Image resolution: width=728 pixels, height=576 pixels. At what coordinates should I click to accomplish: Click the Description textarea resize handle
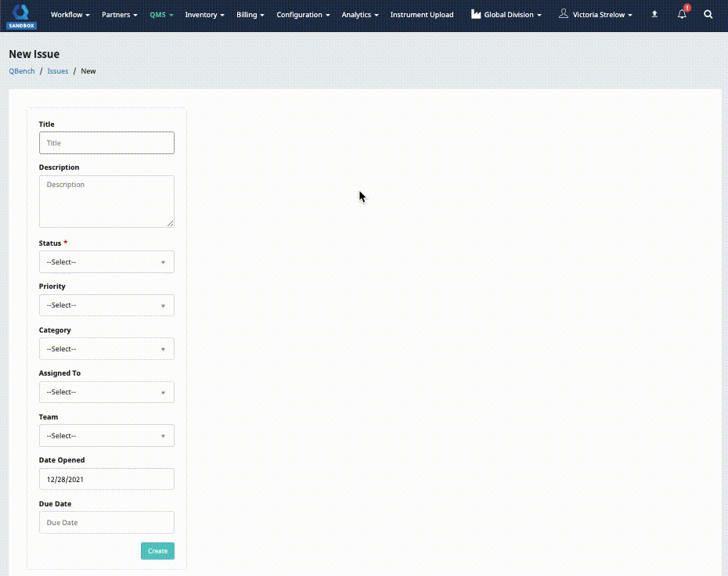pos(171,224)
